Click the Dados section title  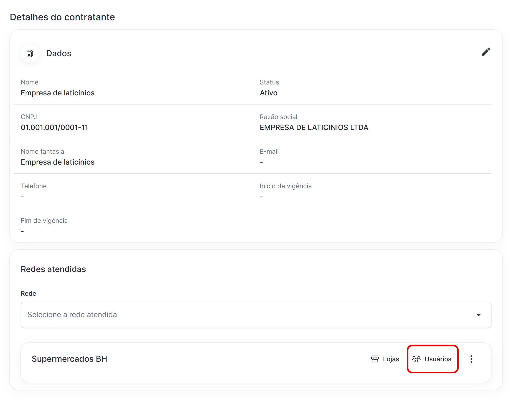click(x=59, y=53)
